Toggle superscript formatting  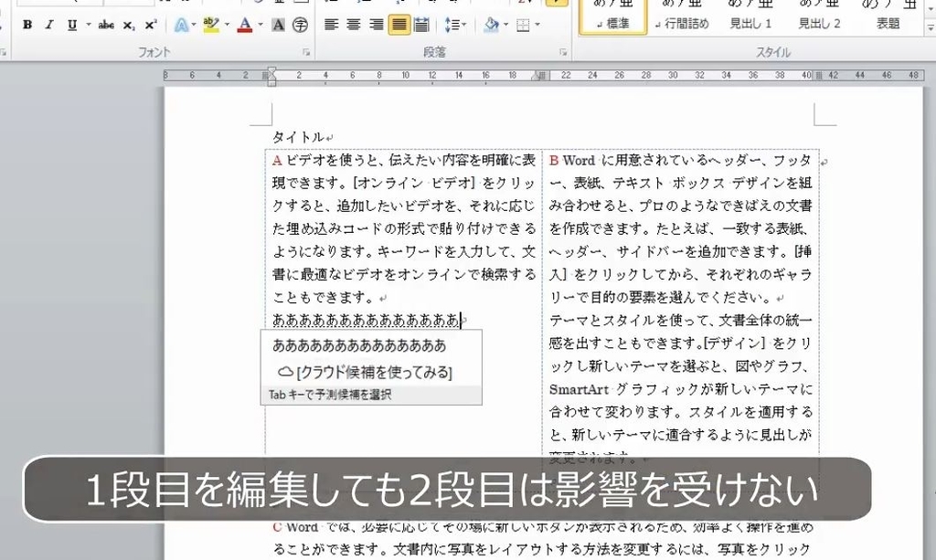[x=151, y=25]
